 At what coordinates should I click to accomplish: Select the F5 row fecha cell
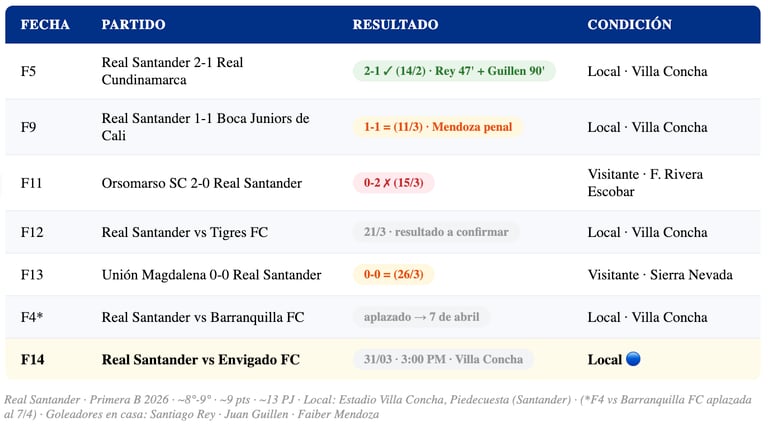(x=28, y=71)
